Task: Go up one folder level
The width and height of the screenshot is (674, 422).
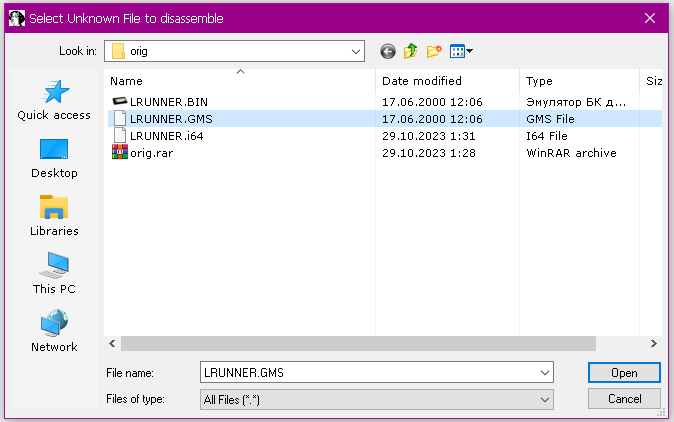Action: (411, 51)
